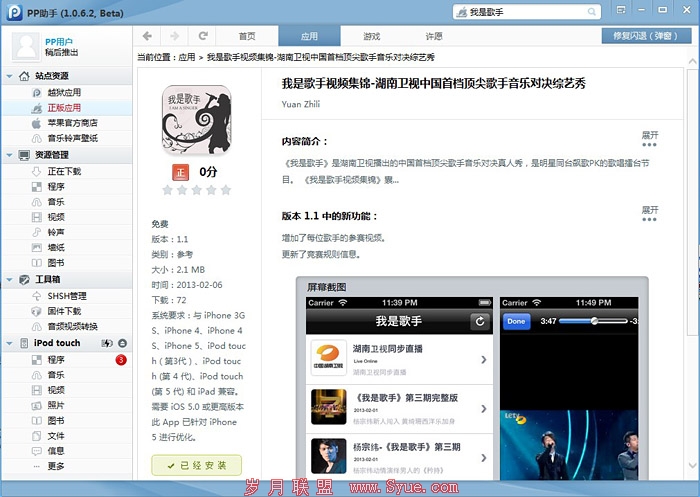Open 音乐 under iPod touch

(67, 375)
